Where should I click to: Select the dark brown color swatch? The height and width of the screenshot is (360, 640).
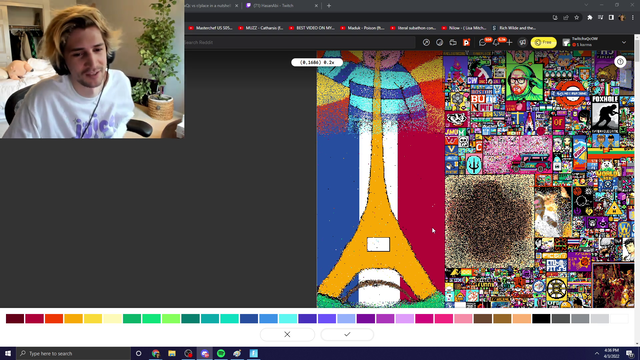(483, 318)
